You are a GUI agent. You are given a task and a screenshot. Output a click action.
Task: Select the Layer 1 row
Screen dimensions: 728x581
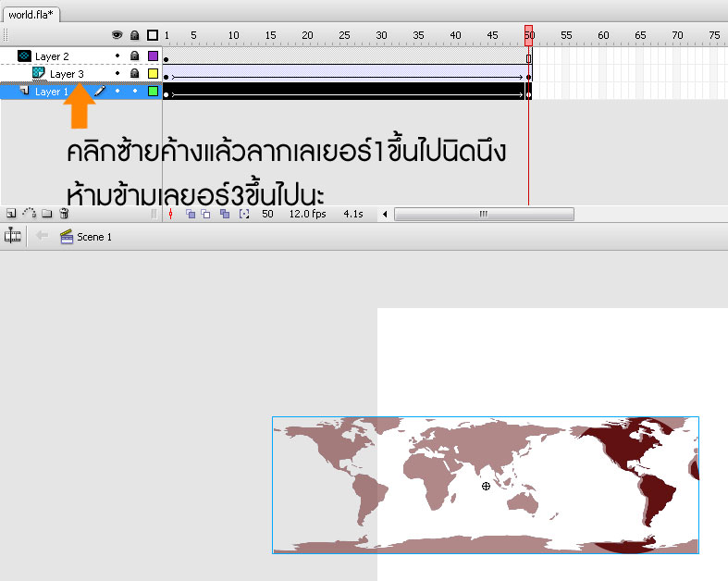click(x=80, y=92)
